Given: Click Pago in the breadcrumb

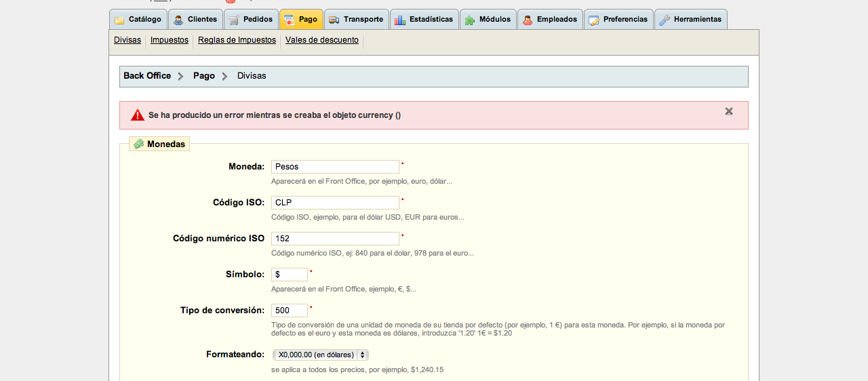Looking at the screenshot, I should pos(204,76).
